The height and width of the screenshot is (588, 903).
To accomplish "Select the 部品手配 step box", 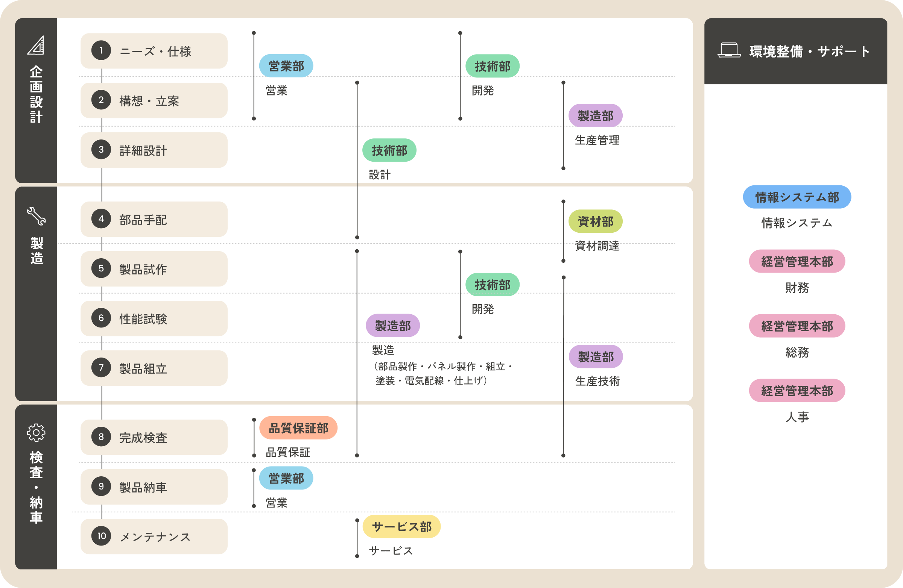I will pyautogui.click(x=154, y=219).
